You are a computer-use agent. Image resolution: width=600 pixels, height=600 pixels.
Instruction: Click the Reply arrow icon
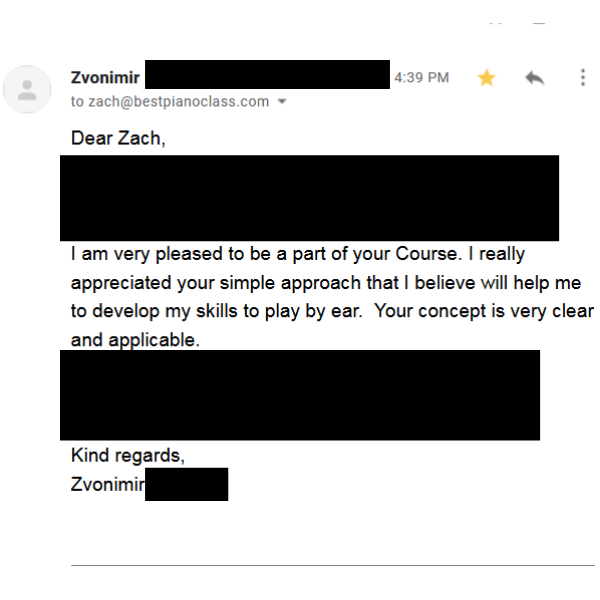click(x=535, y=78)
